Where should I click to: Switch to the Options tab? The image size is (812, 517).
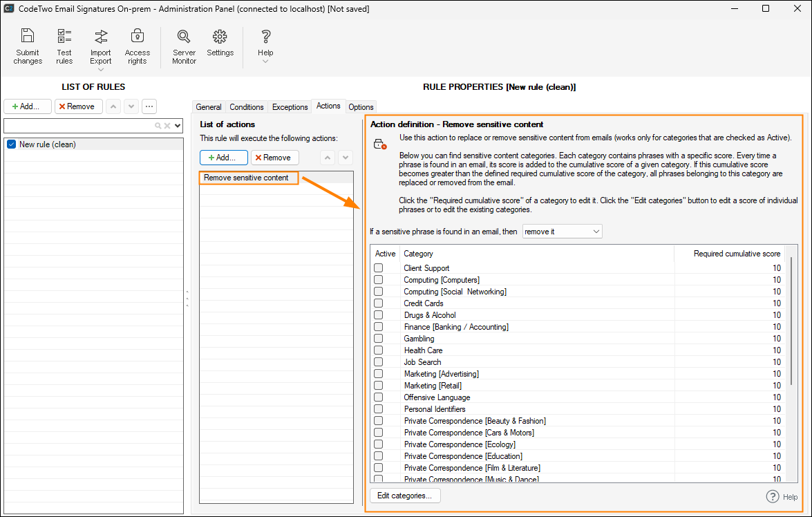tap(361, 107)
